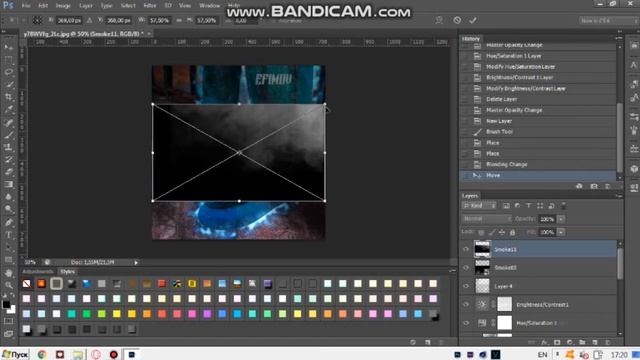Open status bar info arrow near Doc size

(136, 262)
